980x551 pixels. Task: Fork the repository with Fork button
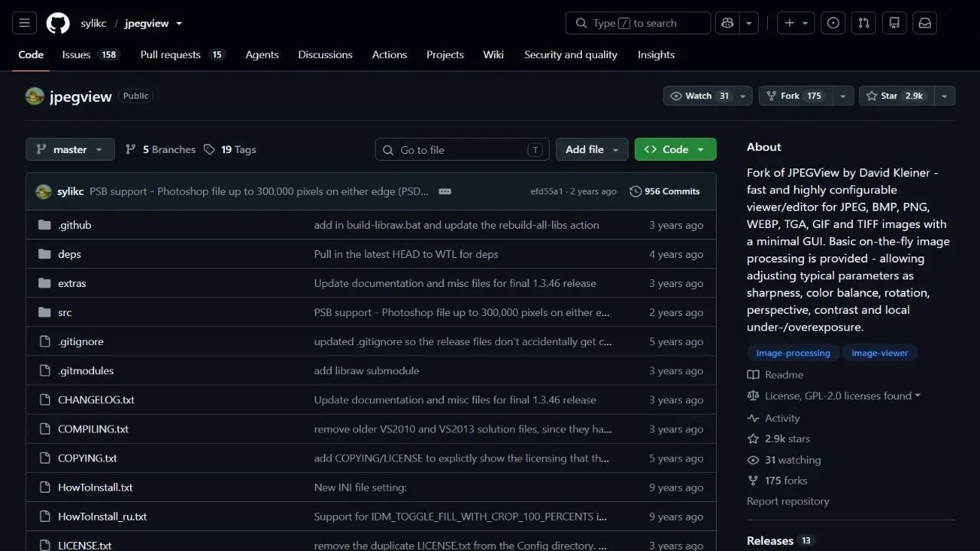(x=795, y=96)
